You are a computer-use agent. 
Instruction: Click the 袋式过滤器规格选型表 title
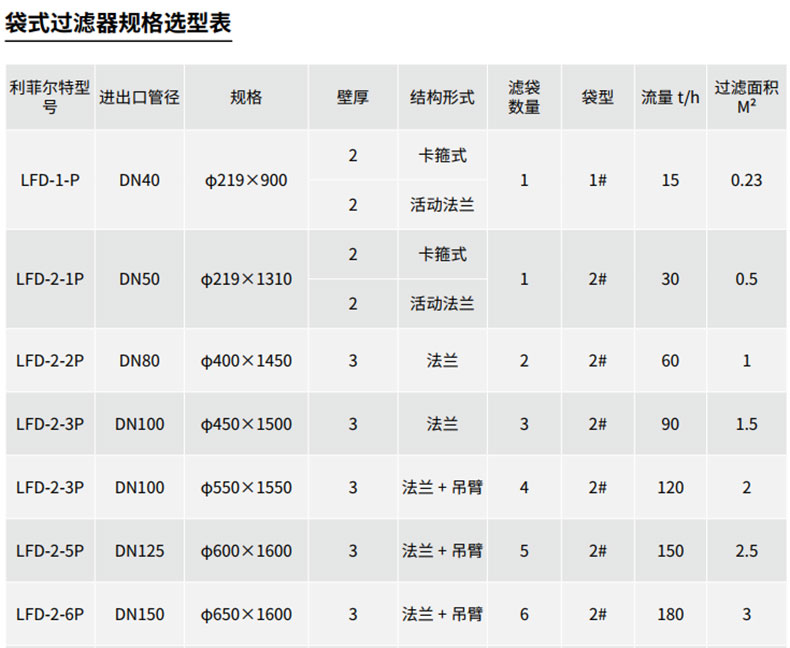[x=118, y=23]
